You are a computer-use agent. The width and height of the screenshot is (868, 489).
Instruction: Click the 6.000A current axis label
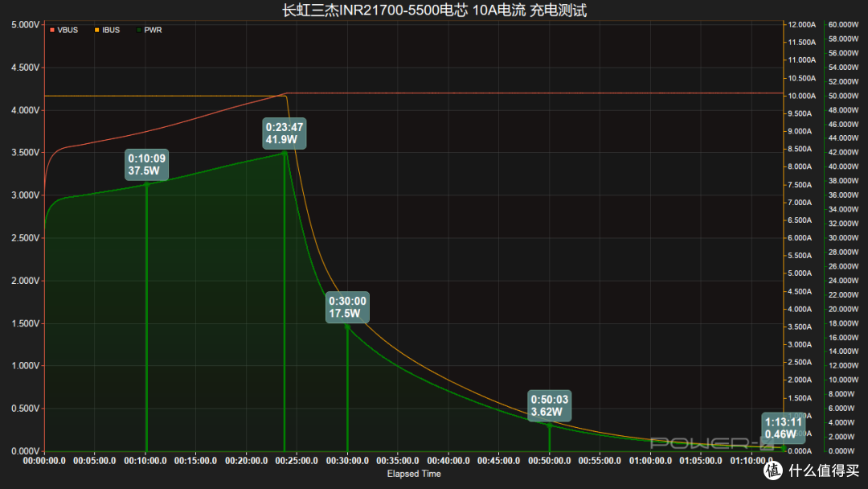(800, 237)
